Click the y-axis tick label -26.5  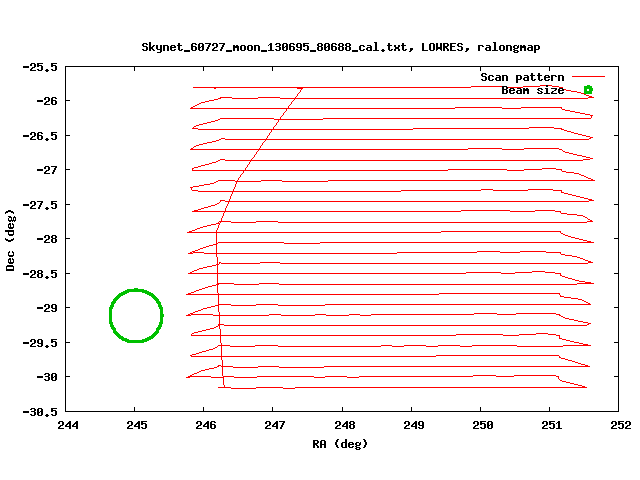[x=40, y=136]
